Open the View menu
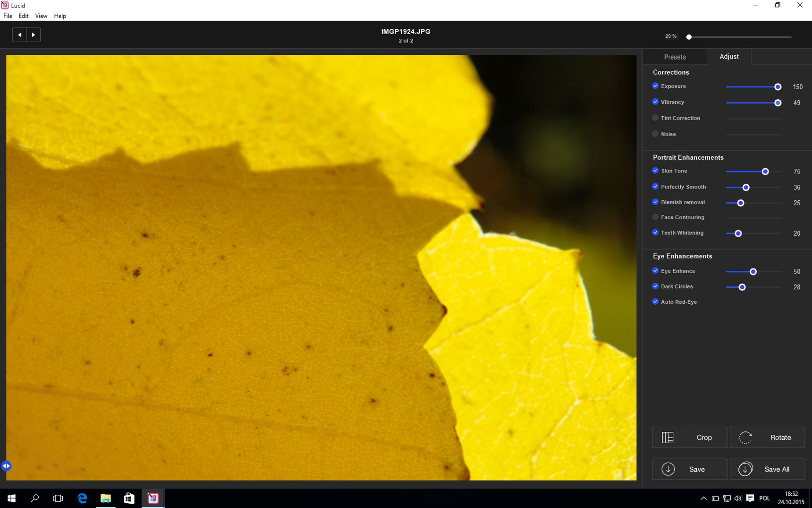 [41, 16]
